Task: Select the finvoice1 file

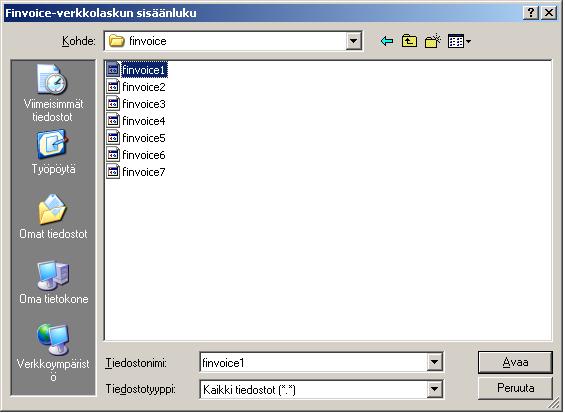Action: (x=137, y=70)
